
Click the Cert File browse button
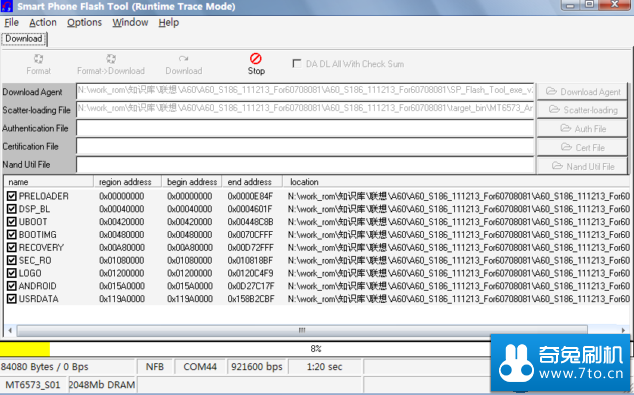point(582,148)
